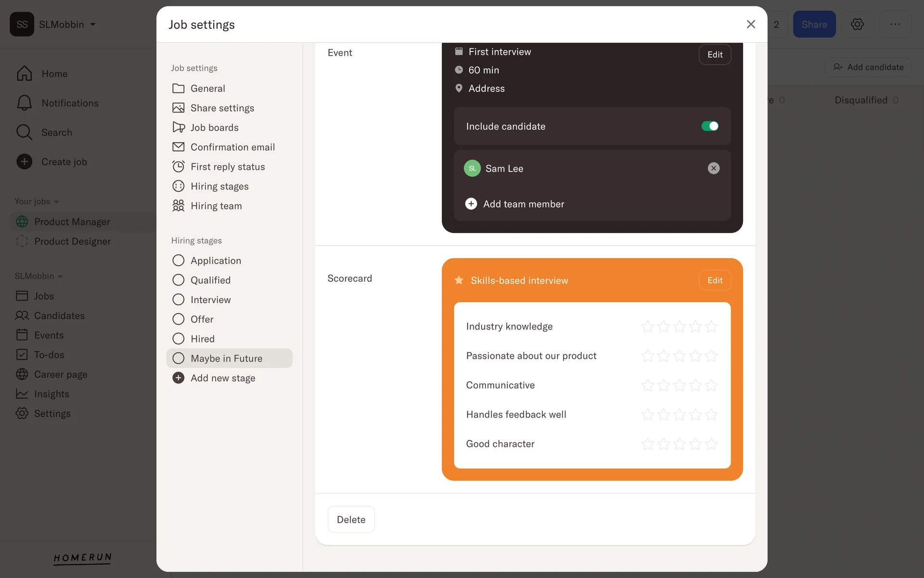924x578 pixels.
Task: Toggle off the Include candidate switch
Action: [x=709, y=126]
